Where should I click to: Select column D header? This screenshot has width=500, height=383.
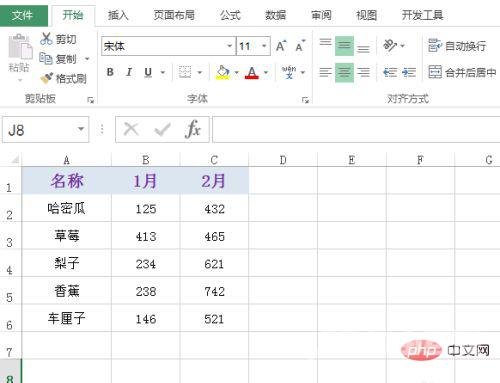[x=283, y=160]
